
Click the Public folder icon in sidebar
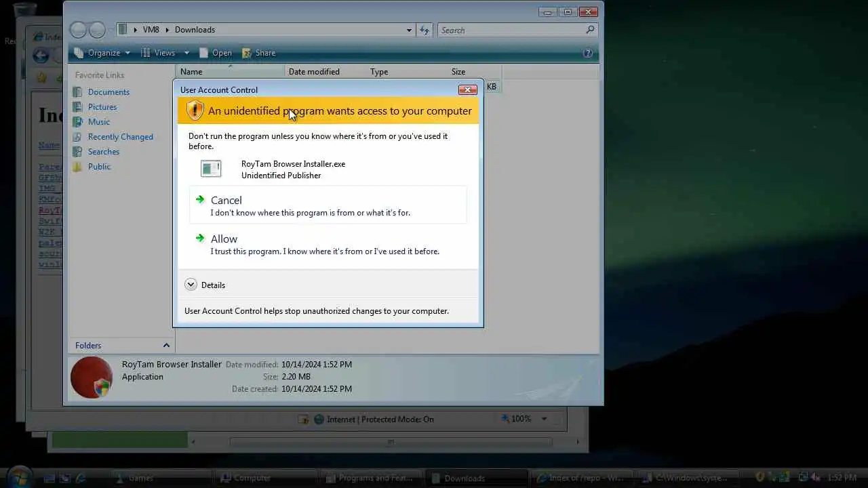point(78,167)
